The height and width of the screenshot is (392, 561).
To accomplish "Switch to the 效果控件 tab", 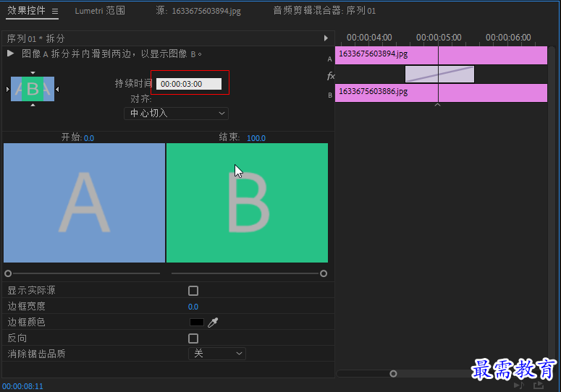I will pyautogui.click(x=27, y=10).
